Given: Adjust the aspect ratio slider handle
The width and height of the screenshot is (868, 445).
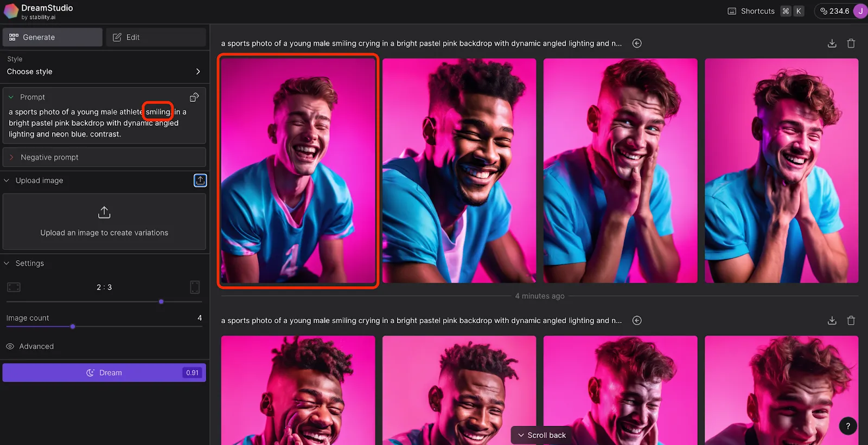Looking at the screenshot, I should click(x=161, y=302).
